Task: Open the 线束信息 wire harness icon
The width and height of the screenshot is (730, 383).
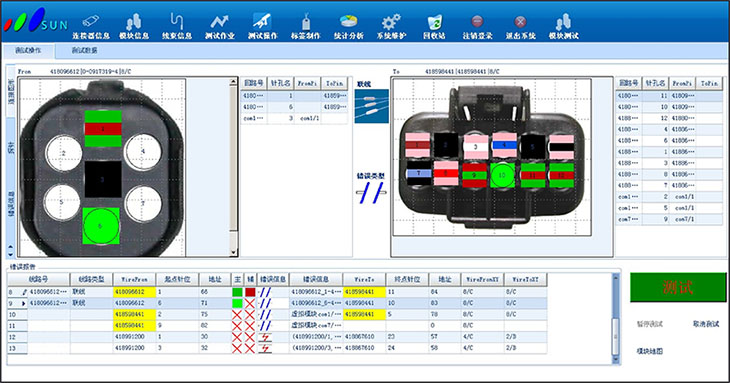Action: click(176, 27)
